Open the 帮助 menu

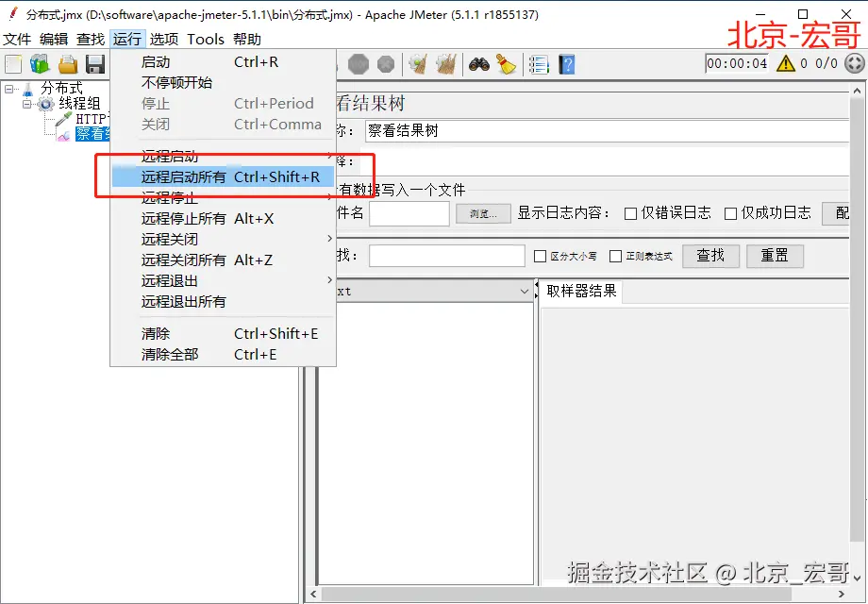[x=247, y=40]
